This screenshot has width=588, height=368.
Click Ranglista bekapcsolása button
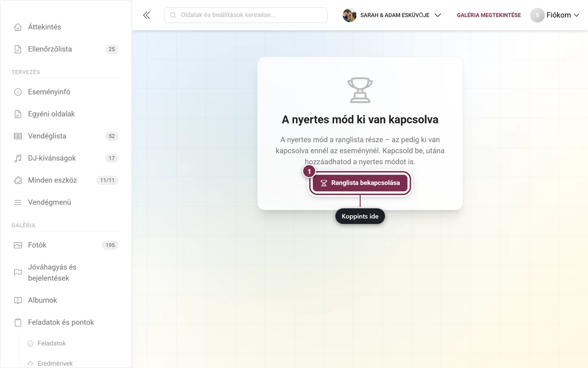(x=360, y=183)
